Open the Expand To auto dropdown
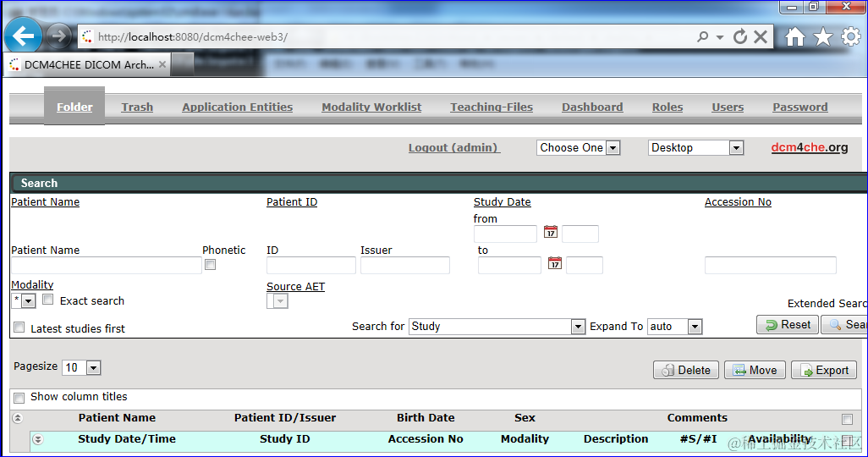The width and height of the screenshot is (868, 457). tap(675, 327)
